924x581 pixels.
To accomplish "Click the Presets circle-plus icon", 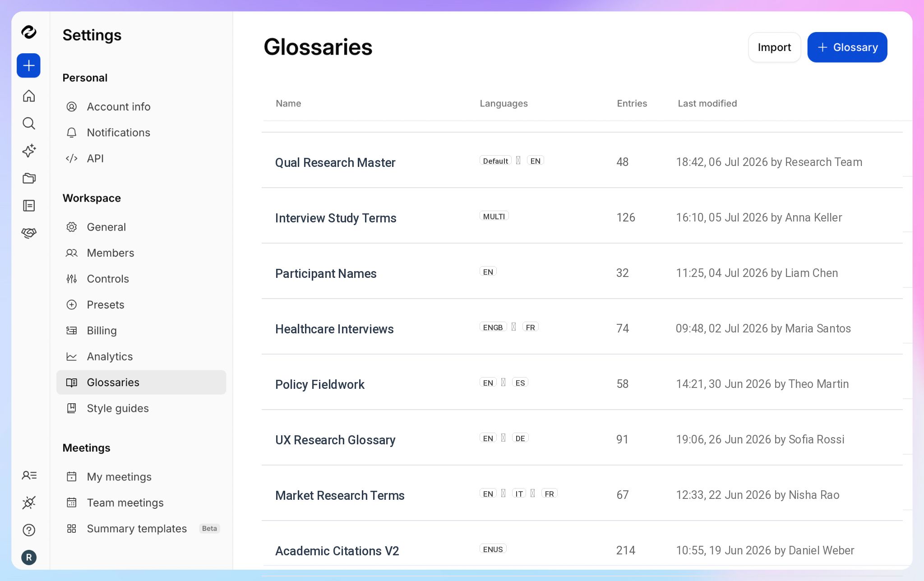I will 72,305.
